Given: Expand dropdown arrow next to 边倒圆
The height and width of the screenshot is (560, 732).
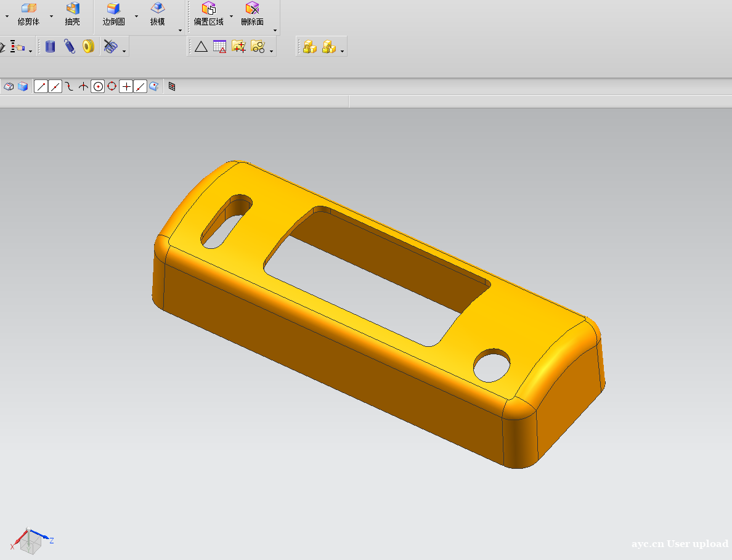Looking at the screenshot, I should pos(136,16).
